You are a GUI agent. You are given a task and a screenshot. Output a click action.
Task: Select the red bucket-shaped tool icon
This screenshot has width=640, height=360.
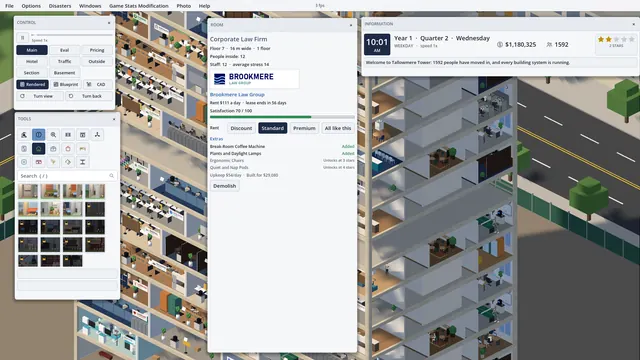tap(68, 149)
